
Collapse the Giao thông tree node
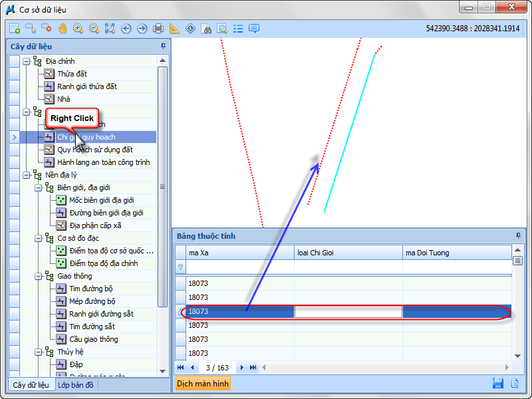point(39,276)
